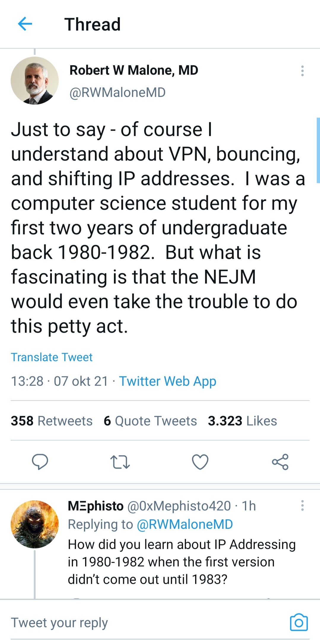Screen dimensions: 320x644
Task: Open the Twitter Web App source link
Action: pyautogui.click(x=168, y=381)
